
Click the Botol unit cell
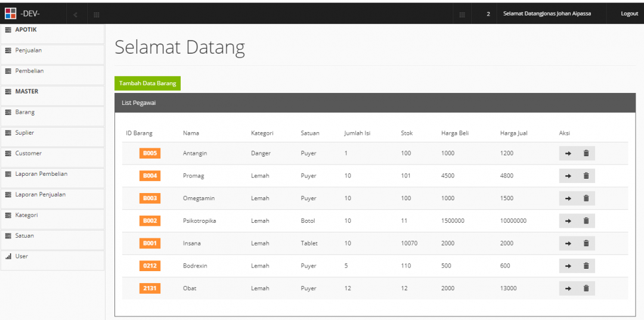tap(308, 220)
